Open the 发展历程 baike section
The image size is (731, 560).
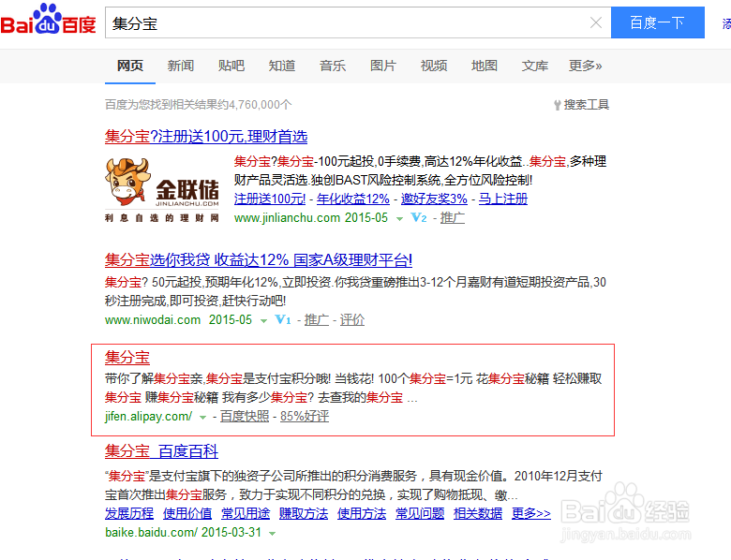129,513
